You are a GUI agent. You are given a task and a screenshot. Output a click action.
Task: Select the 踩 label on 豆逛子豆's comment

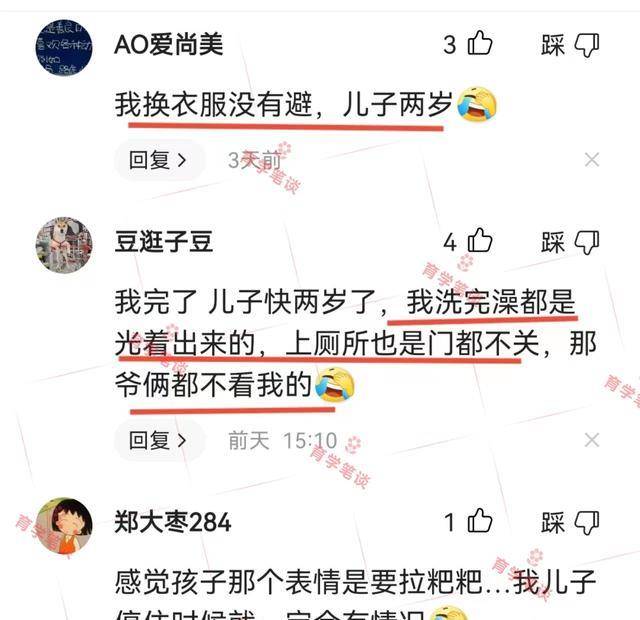[553, 242]
